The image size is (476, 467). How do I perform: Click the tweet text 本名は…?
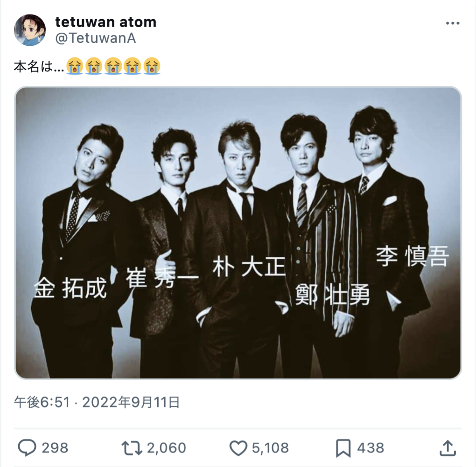39,66
